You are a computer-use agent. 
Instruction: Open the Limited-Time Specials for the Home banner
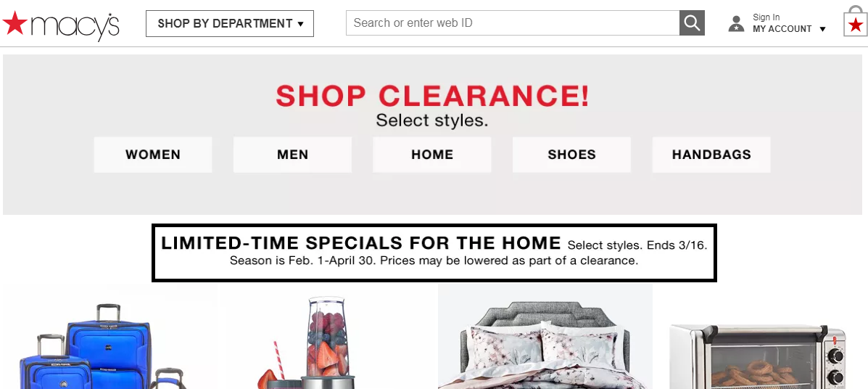click(x=434, y=252)
